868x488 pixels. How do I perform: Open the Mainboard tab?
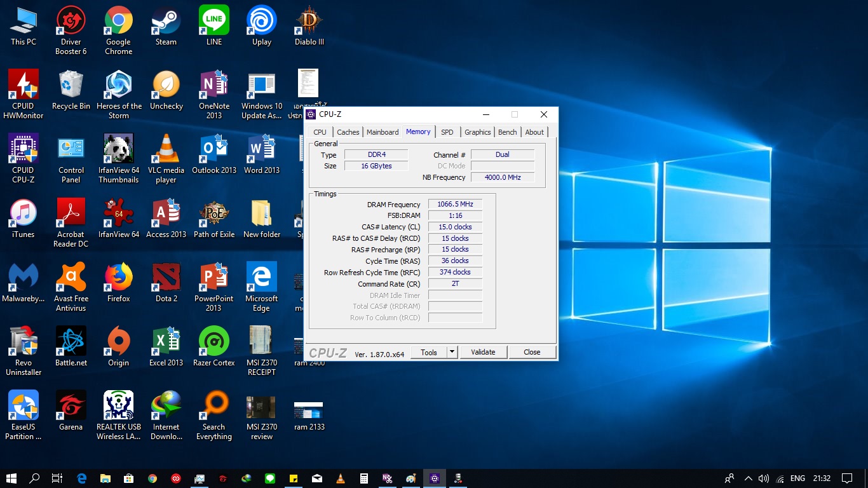pos(383,132)
